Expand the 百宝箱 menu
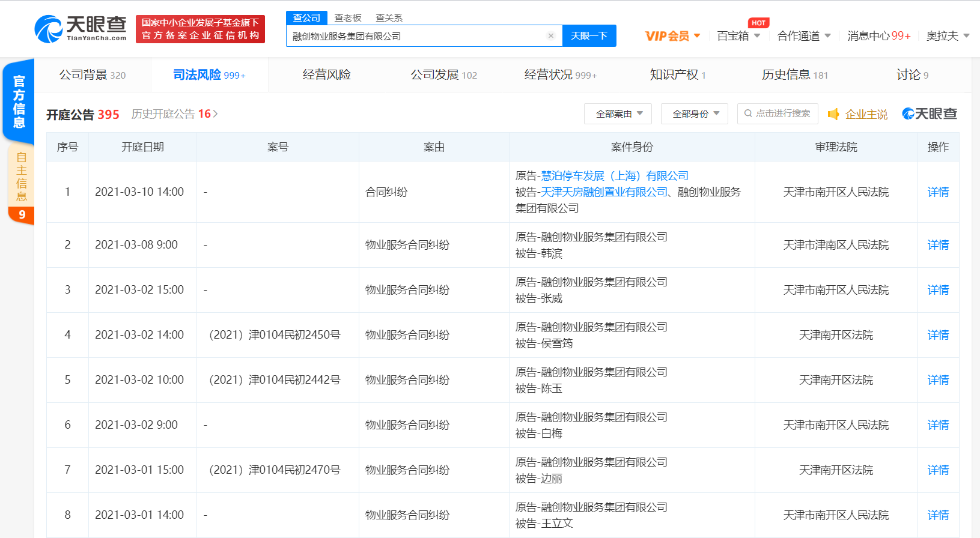 tap(738, 36)
